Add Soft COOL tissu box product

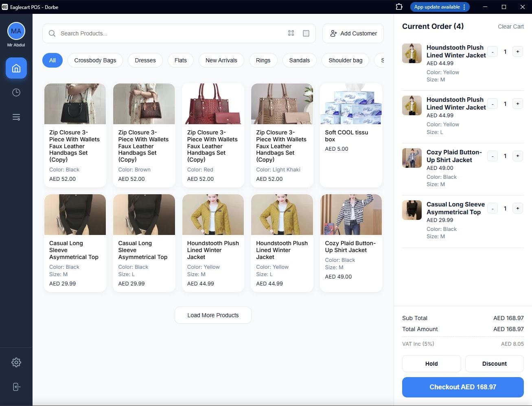click(351, 135)
